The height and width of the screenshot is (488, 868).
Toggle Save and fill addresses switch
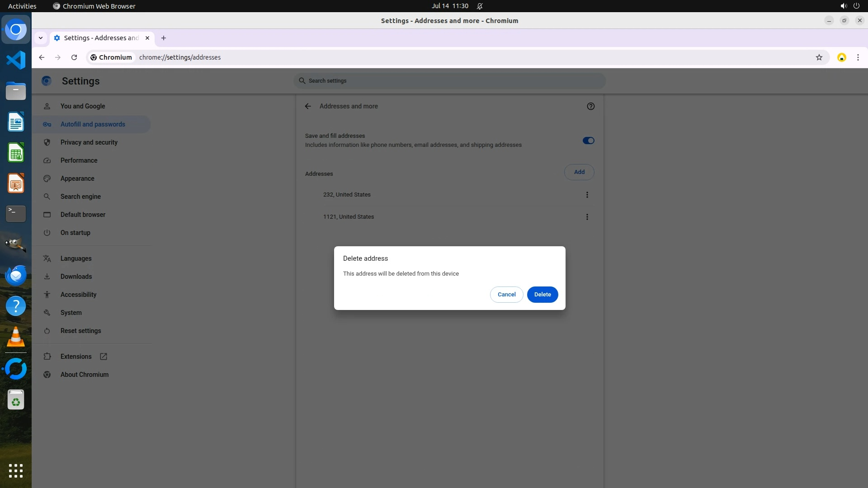[x=588, y=141]
